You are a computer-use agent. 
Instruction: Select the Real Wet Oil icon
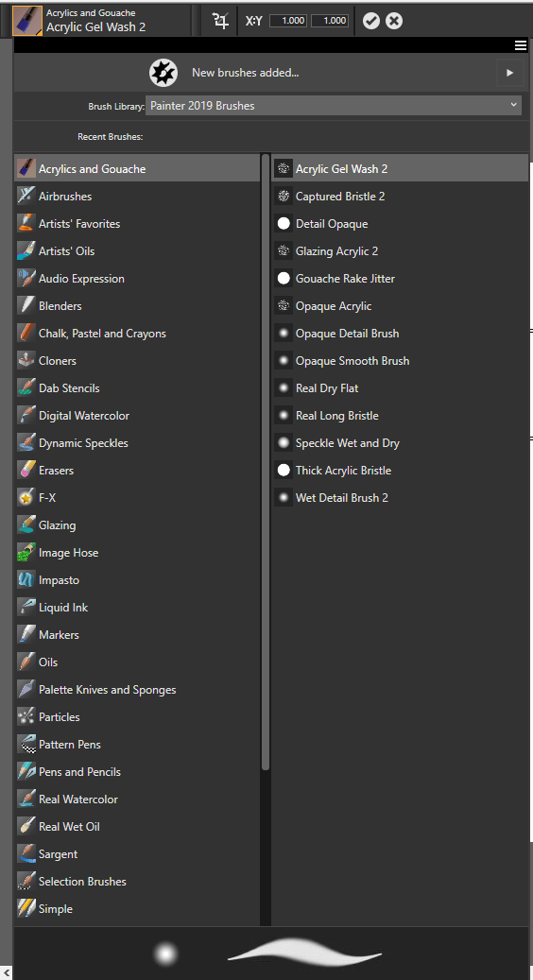coord(26,827)
